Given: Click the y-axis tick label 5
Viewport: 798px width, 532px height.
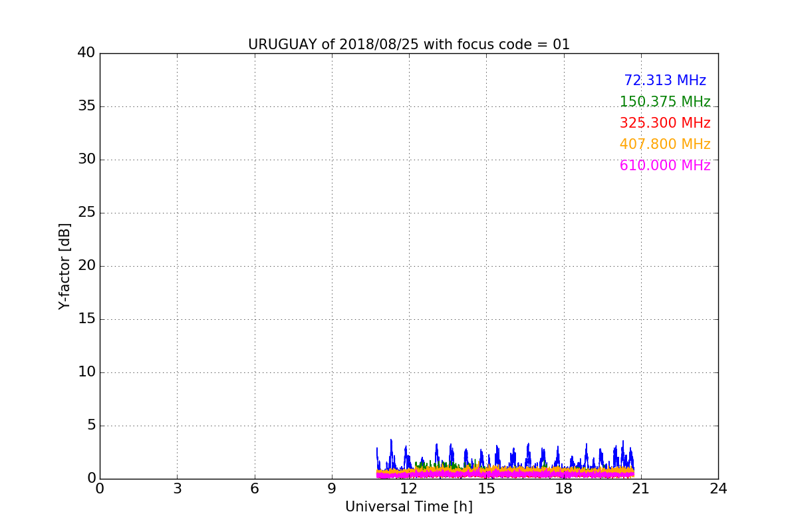Looking at the screenshot, I should pyautogui.click(x=91, y=426).
